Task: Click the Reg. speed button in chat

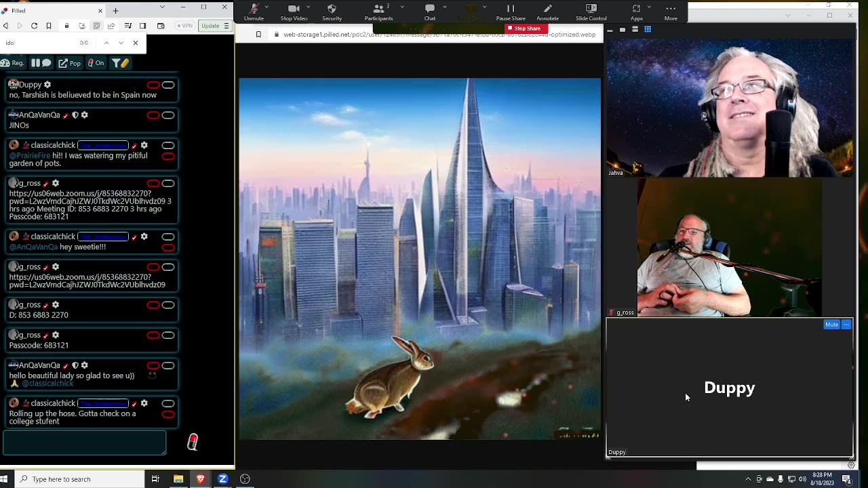Action: (13, 63)
